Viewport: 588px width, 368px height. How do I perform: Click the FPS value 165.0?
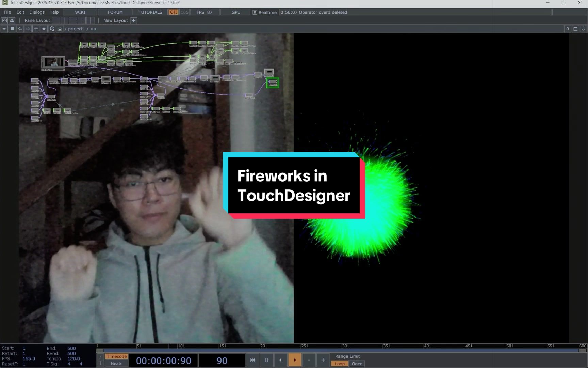tap(29, 358)
